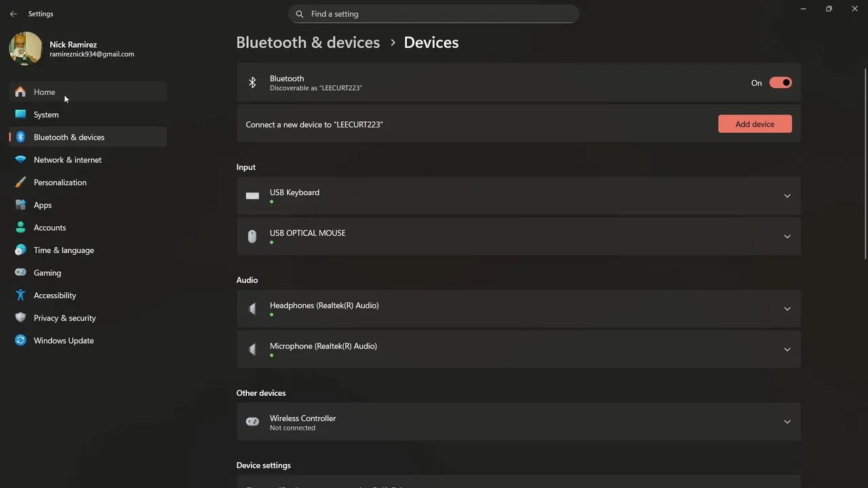Open the Accounts settings page
Image resolution: width=868 pixels, height=488 pixels.
[50, 228]
